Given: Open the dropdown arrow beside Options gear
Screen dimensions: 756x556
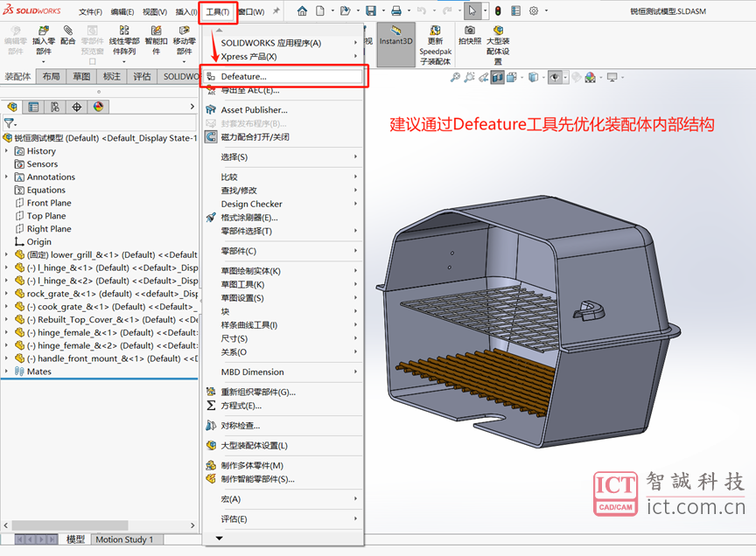Looking at the screenshot, I should pos(546,10).
